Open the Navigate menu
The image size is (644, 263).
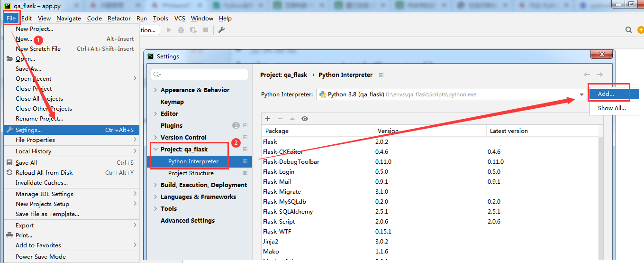[x=69, y=18]
